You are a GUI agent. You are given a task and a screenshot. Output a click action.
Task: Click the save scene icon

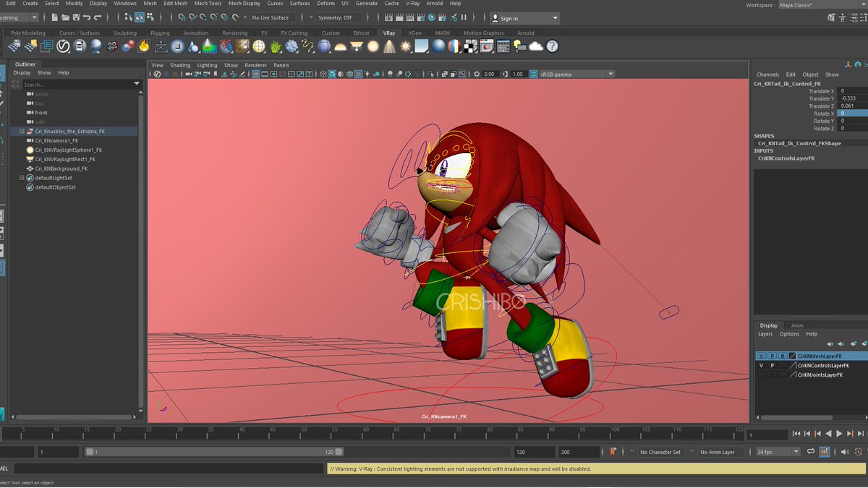[x=76, y=17]
